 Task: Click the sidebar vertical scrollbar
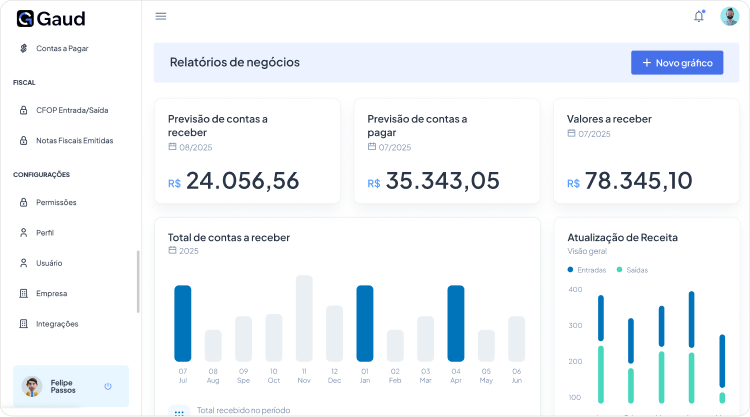click(x=138, y=282)
